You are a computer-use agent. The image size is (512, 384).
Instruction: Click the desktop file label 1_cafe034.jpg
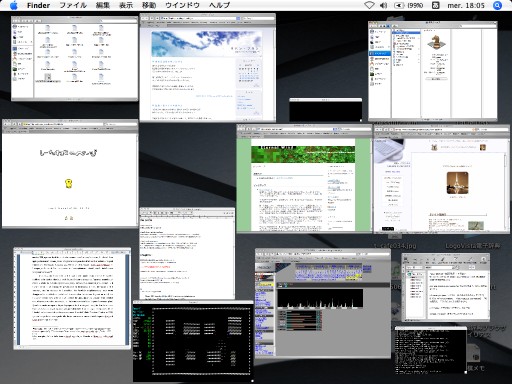(x=395, y=246)
